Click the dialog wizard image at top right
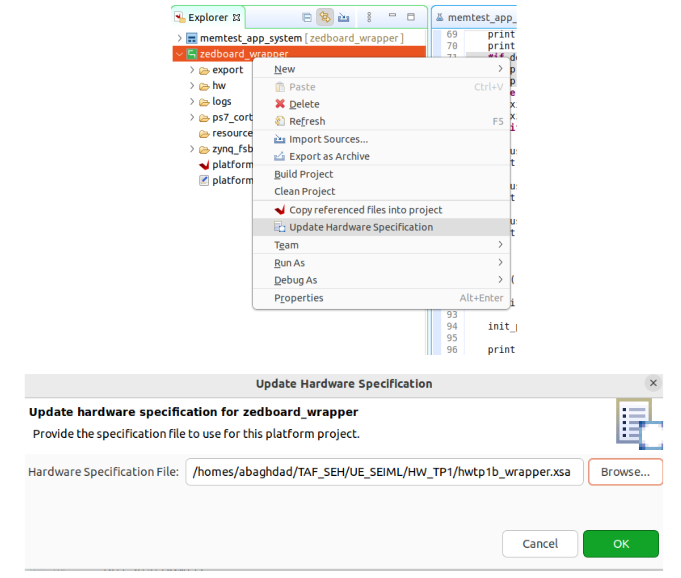 [x=639, y=424]
